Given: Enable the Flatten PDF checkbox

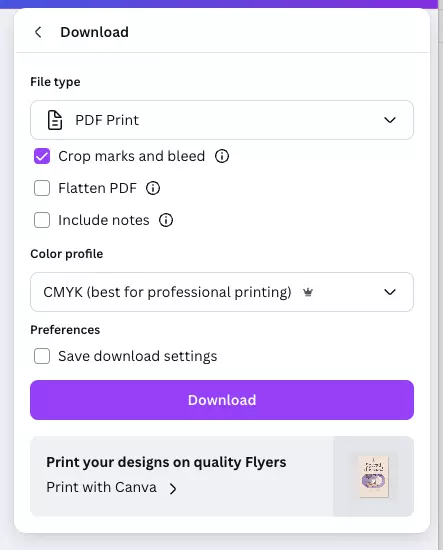Looking at the screenshot, I should 42,188.
